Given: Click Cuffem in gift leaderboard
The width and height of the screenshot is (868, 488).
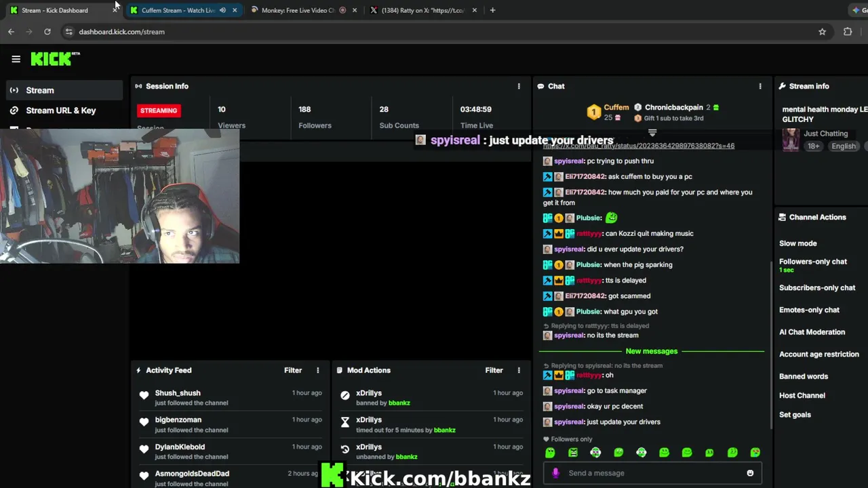Looking at the screenshot, I should click(x=616, y=107).
